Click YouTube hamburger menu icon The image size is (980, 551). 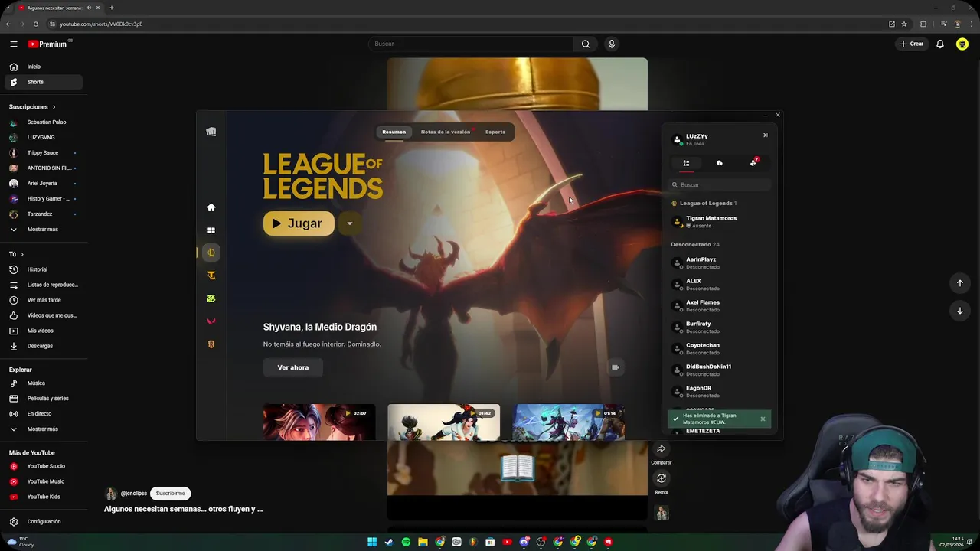[14, 44]
